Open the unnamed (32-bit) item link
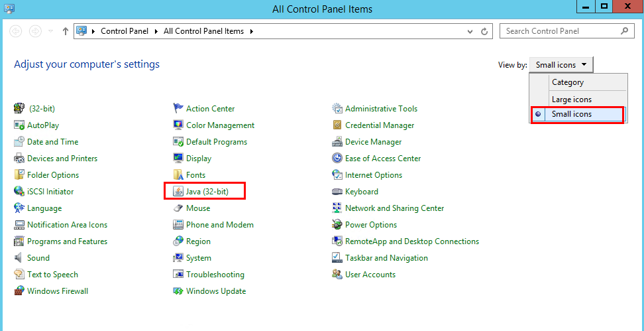Viewport: 644px width, 331px height. (x=42, y=109)
